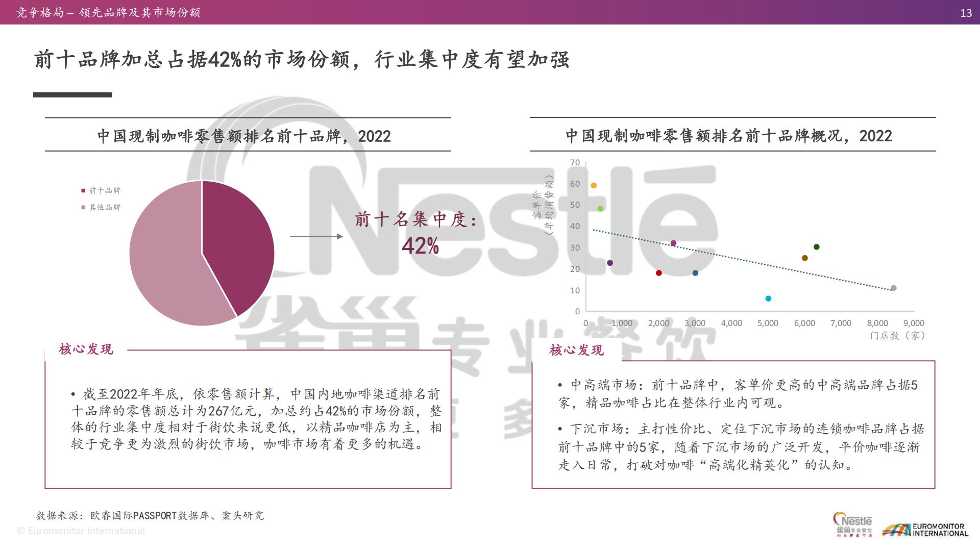Click the large 42% figure
Screen dimensions: 980x551
click(x=420, y=246)
